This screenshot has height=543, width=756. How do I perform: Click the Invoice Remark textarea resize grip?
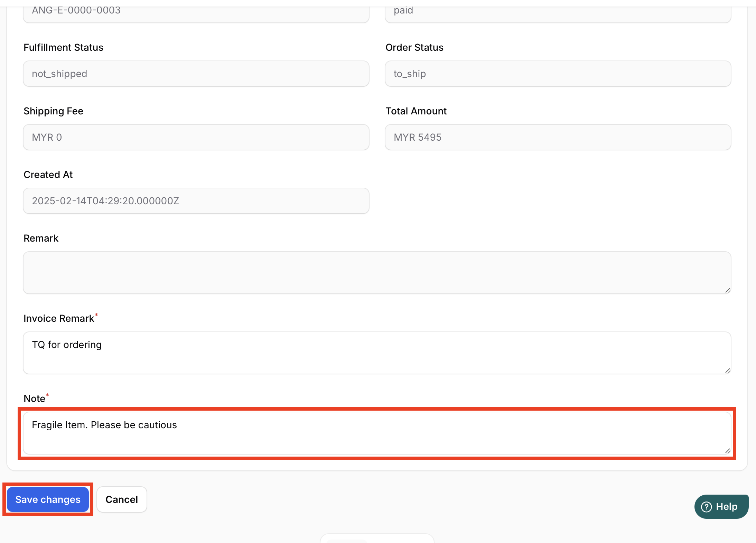727,371
